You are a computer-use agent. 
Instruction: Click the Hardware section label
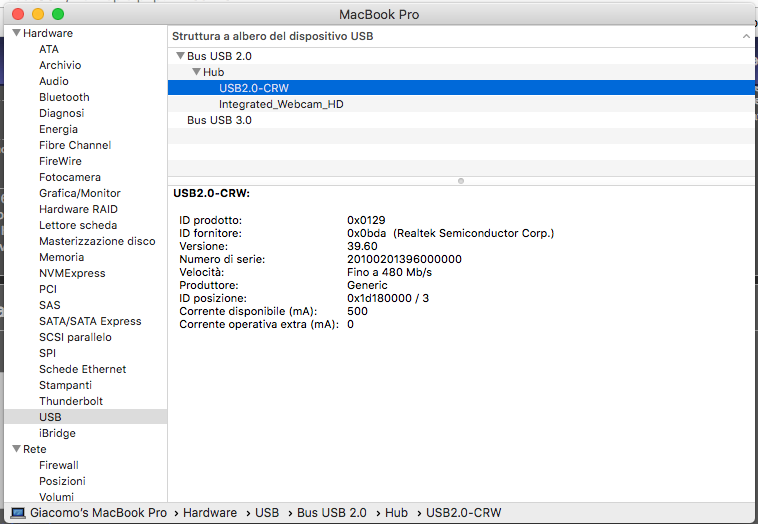coord(48,33)
